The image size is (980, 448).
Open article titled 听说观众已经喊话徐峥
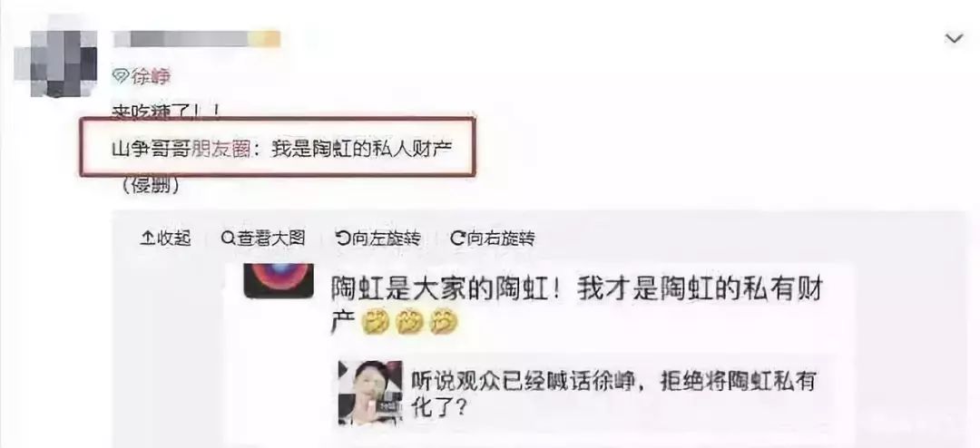click(x=613, y=393)
